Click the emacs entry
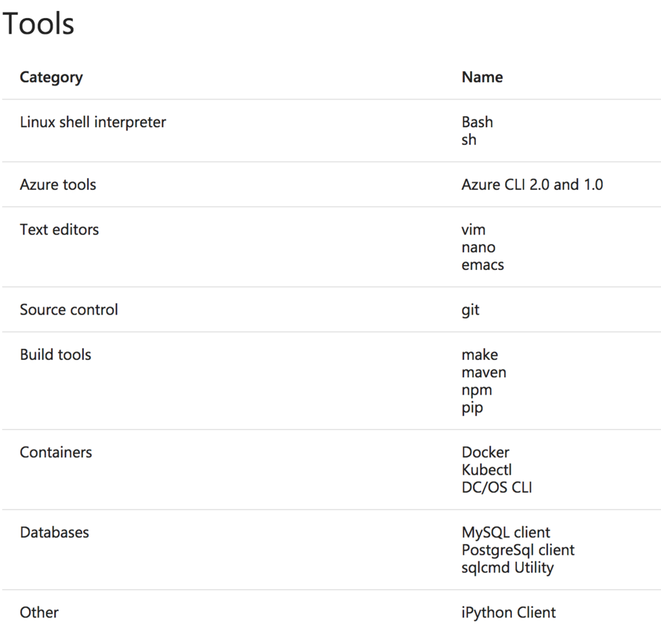 [x=483, y=265]
